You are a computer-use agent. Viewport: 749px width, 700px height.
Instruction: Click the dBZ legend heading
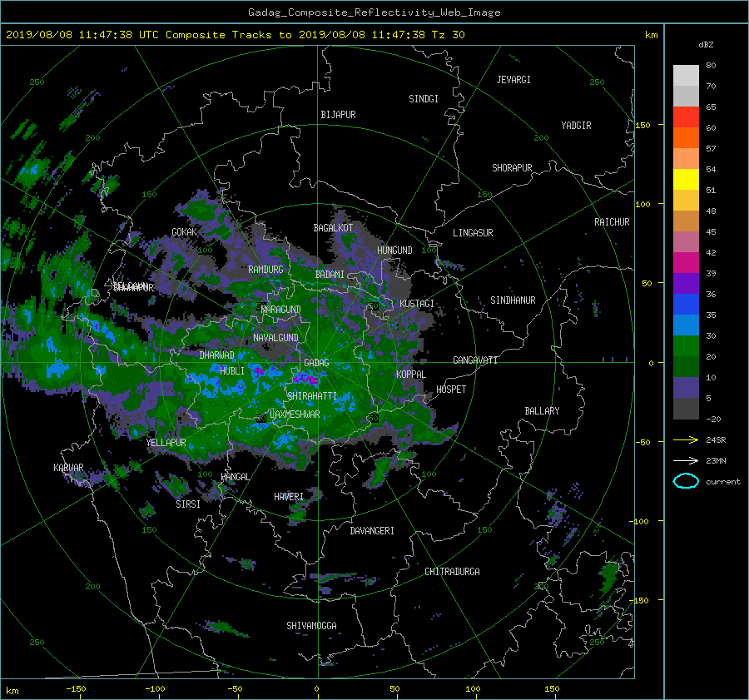click(x=706, y=44)
